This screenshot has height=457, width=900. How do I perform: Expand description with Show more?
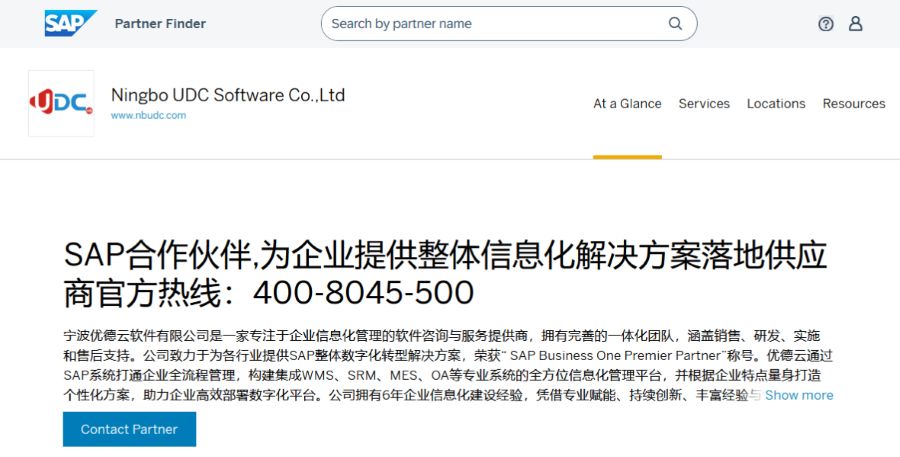click(799, 395)
